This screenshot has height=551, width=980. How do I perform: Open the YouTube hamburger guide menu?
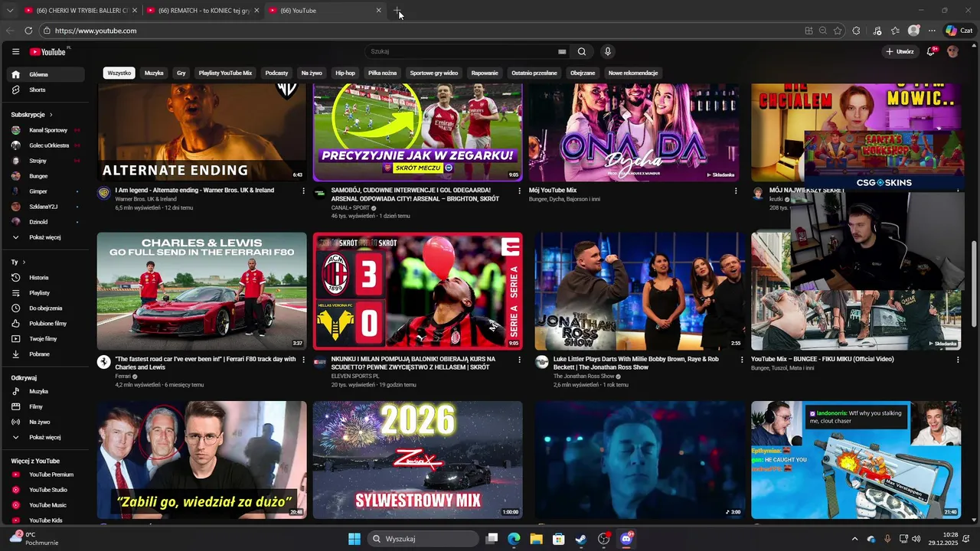15,52
